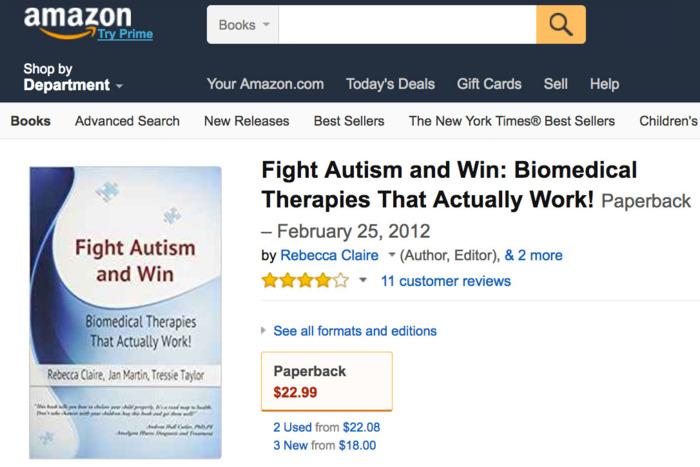Expand the star rating breakdown arrow
This screenshot has height=467, width=700.
click(363, 281)
